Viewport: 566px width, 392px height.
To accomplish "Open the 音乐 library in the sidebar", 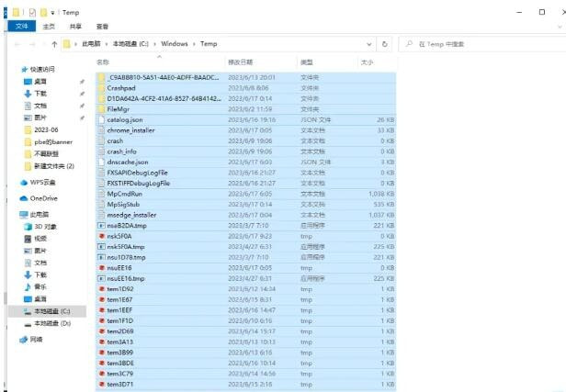I will point(40,286).
